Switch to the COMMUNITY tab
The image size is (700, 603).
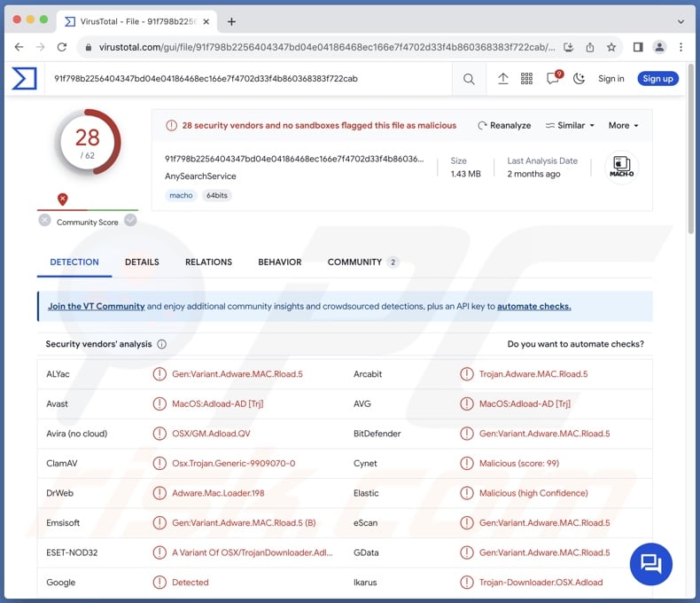(362, 262)
